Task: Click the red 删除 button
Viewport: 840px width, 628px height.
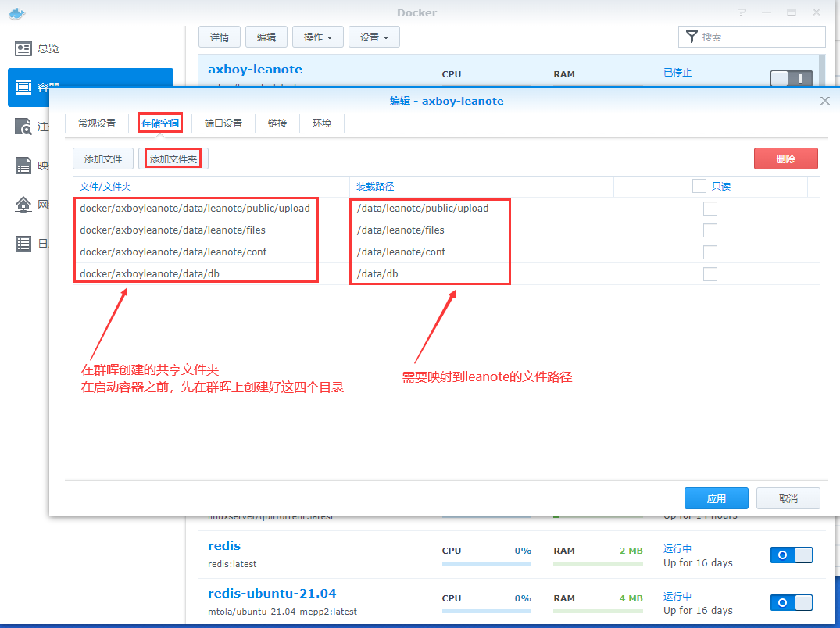Action: (x=786, y=159)
